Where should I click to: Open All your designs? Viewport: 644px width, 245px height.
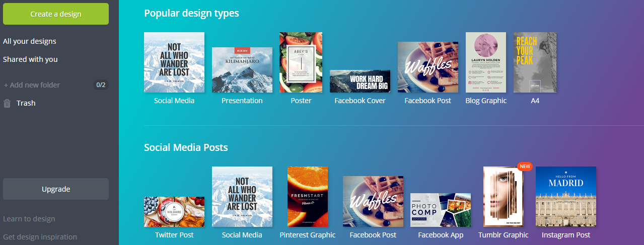pos(30,41)
